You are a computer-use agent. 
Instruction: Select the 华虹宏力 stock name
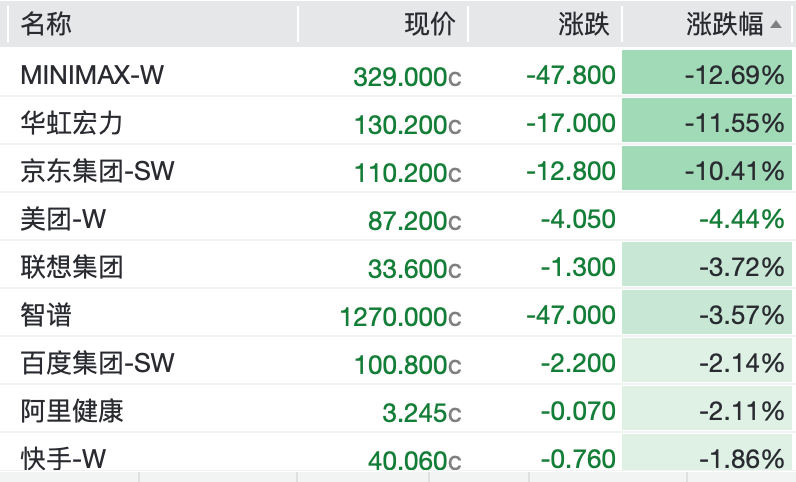(72, 123)
